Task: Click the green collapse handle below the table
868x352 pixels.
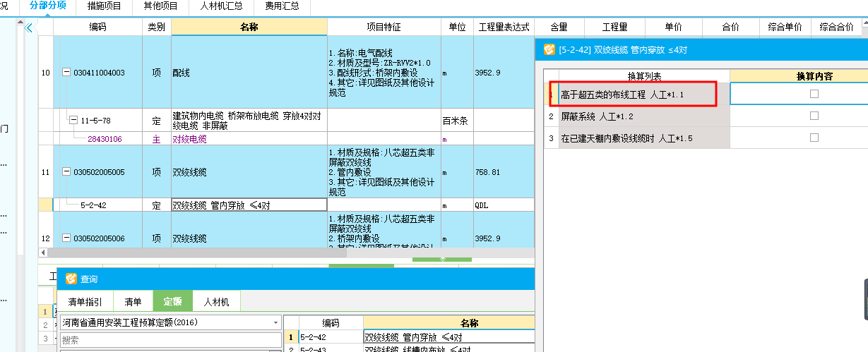Action: click(442, 259)
